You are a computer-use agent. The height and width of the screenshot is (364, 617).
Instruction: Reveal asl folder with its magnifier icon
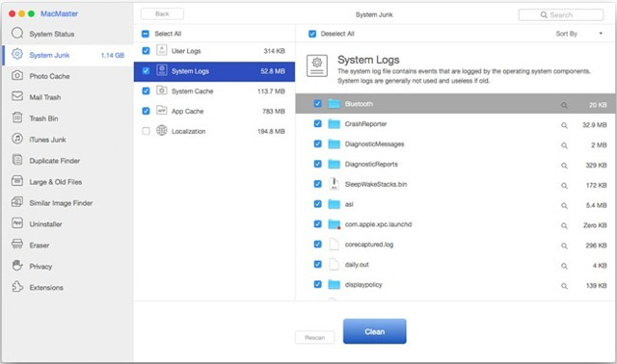pyautogui.click(x=564, y=205)
